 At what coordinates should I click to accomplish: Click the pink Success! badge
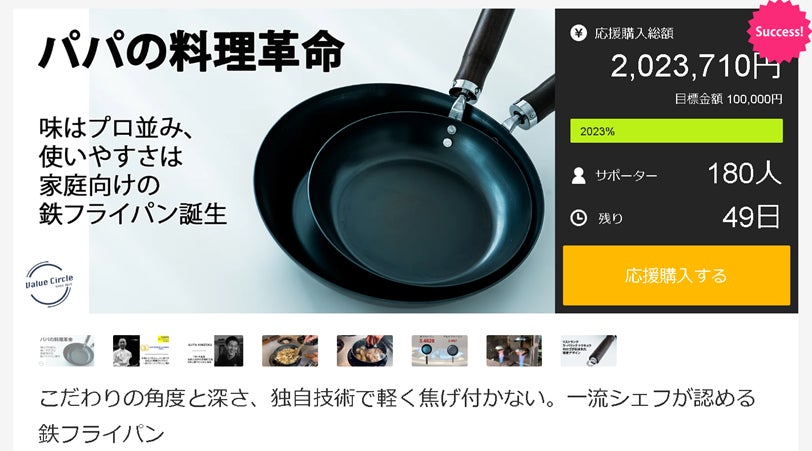[779, 32]
